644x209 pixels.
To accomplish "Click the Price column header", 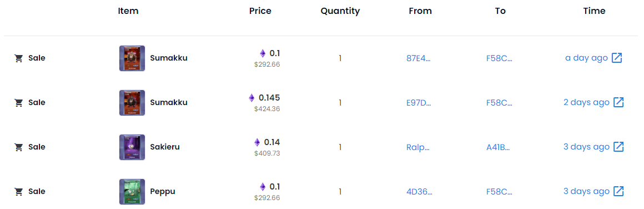I will pos(260,11).
